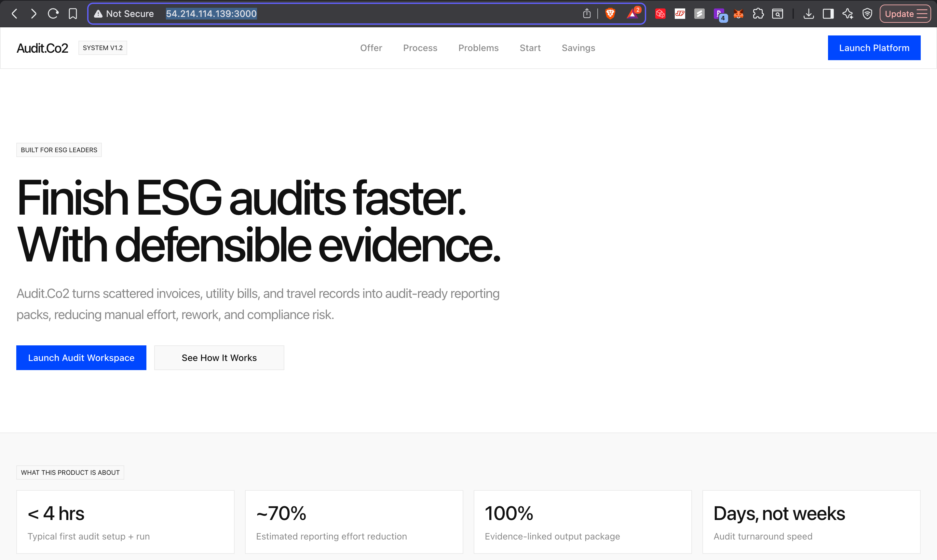Bookmark this page with bookmark icon
The height and width of the screenshot is (560, 937).
click(x=73, y=14)
